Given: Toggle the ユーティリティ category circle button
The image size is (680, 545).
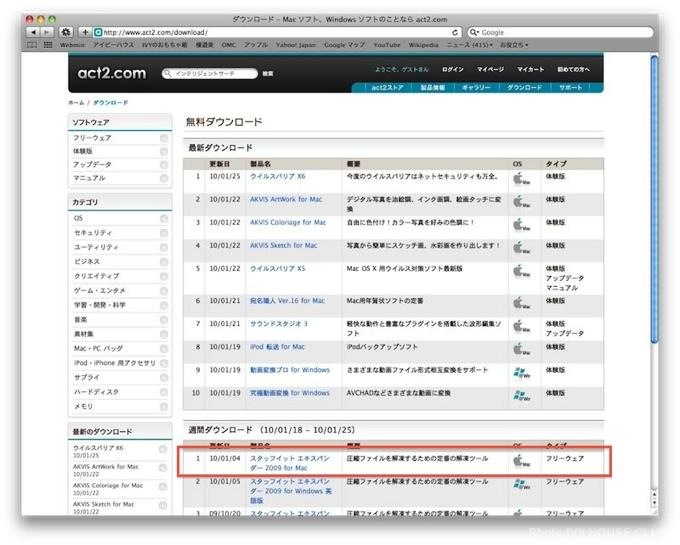Looking at the screenshot, I should point(163,246).
